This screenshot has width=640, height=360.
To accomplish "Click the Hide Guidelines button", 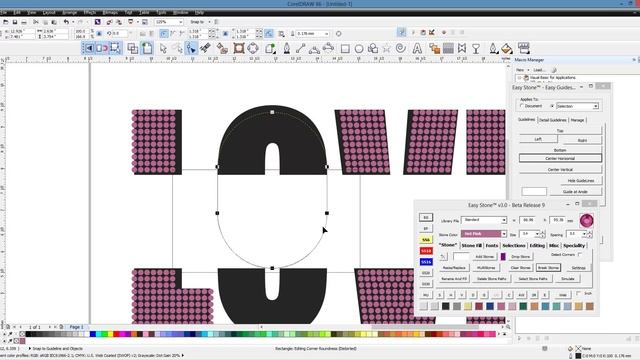I will click(x=580, y=180).
